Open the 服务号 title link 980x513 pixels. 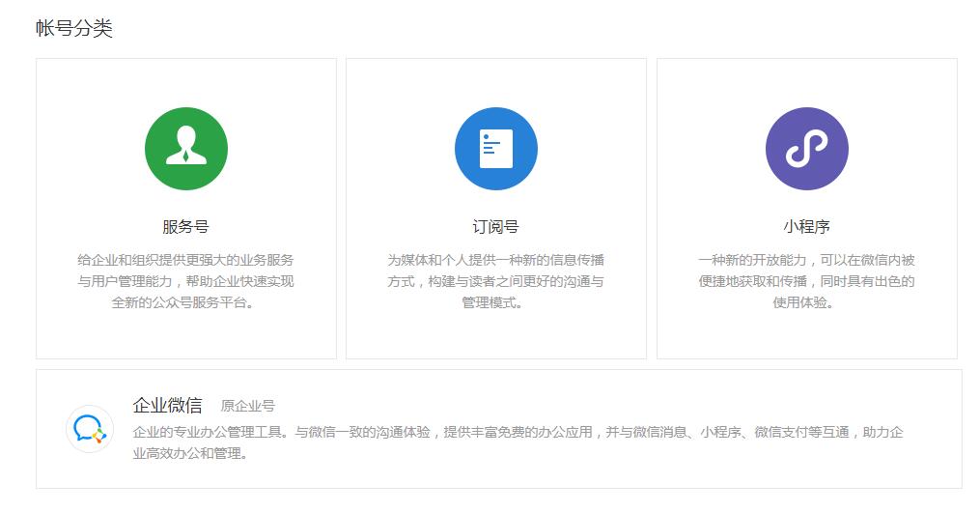[185, 227]
